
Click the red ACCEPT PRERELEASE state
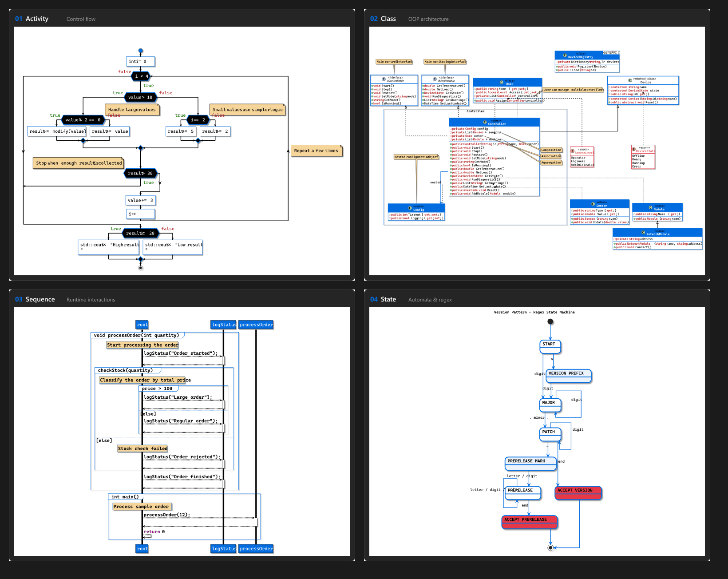tap(529, 522)
